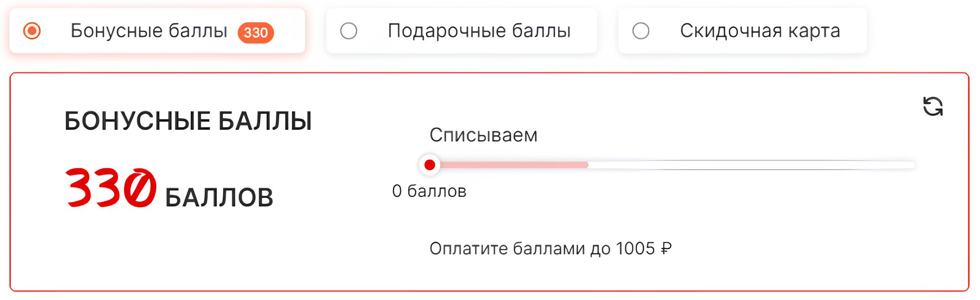Select the Бонусные баллы radio button
980x300 pixels.
point(32,31)
